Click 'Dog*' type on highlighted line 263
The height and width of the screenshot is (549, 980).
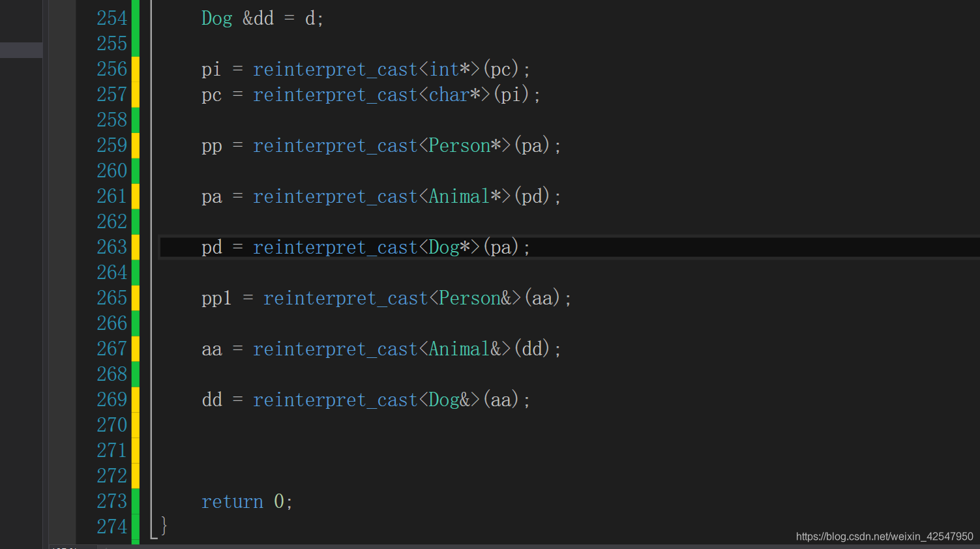pyautogui.click(x=449, y=248)
